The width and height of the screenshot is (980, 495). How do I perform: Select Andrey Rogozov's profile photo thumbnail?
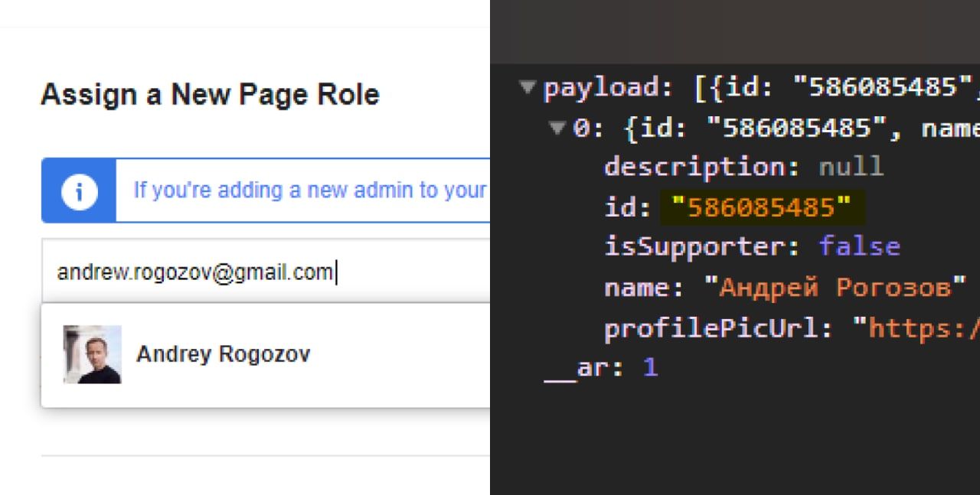[x=92, y=354]
